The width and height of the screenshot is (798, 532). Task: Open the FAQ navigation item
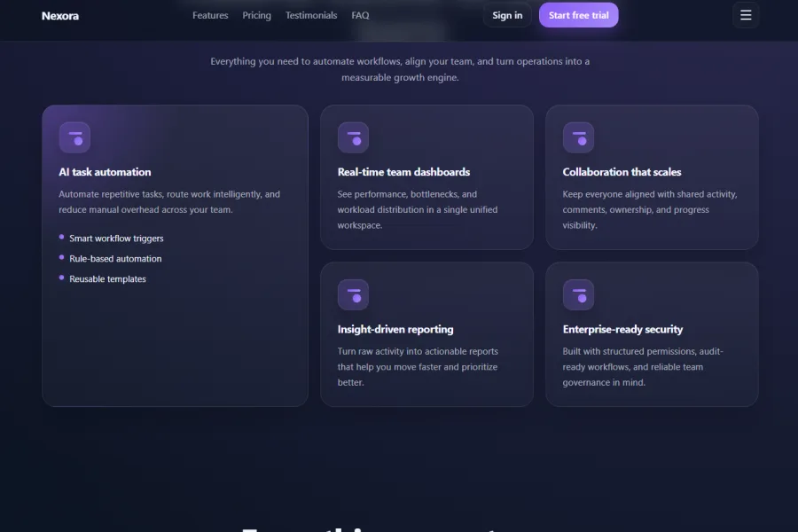[x=360, y=15]
